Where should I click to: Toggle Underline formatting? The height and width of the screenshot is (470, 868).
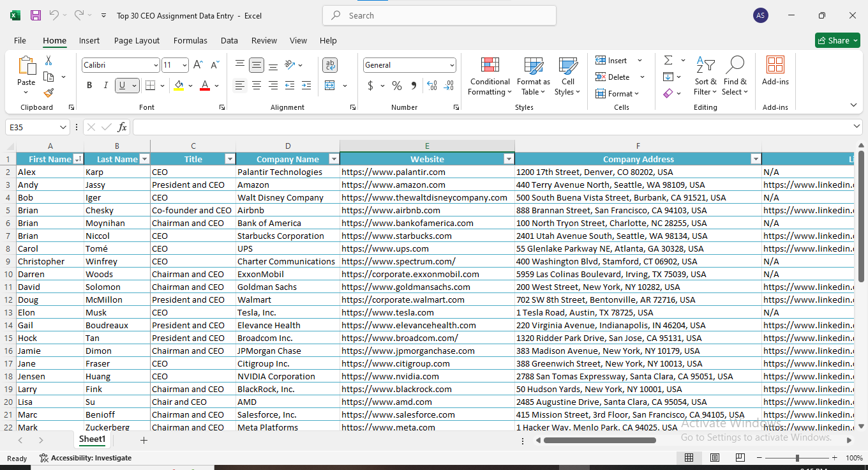click(x=123, y=86)
